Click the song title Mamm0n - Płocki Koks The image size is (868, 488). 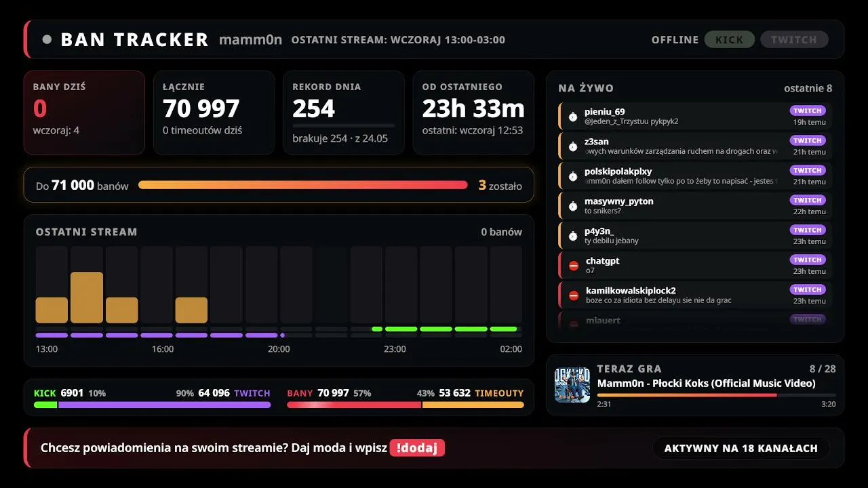pyautogui.click(x=706, y=384)
